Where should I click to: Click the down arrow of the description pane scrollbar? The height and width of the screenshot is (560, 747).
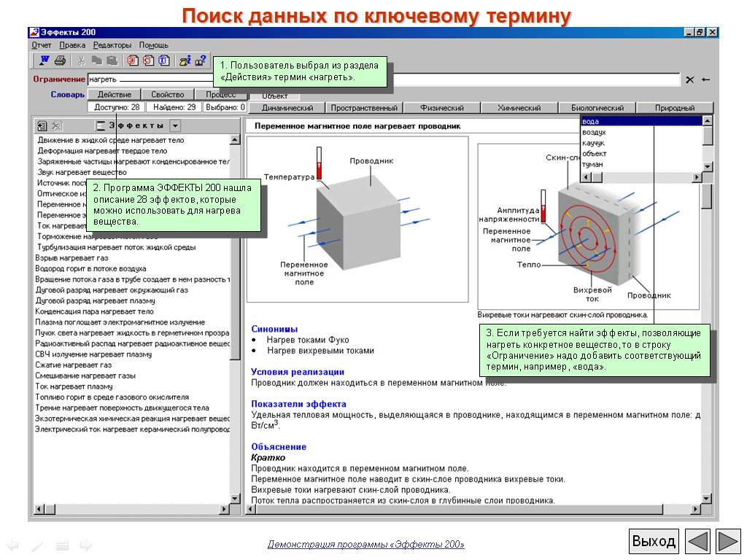(x=707, y=499)
